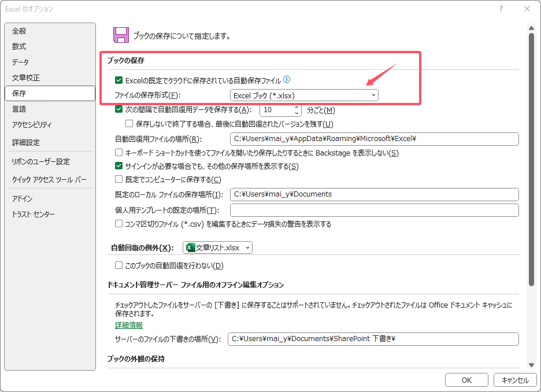Click the info icon beside the cloud autosave option
This screenshot has height=392, width=541.
click(287, 80)
